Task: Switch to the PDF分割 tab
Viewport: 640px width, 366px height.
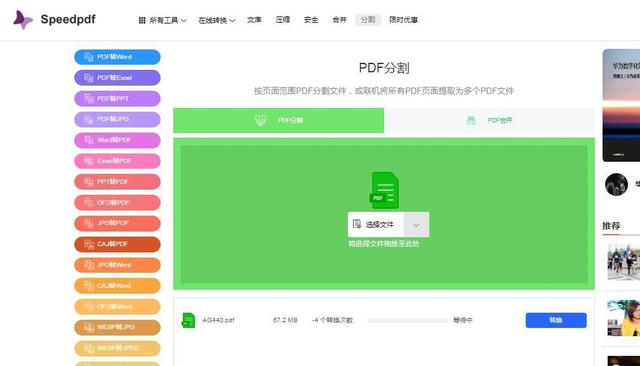Action: pos(278,120)
